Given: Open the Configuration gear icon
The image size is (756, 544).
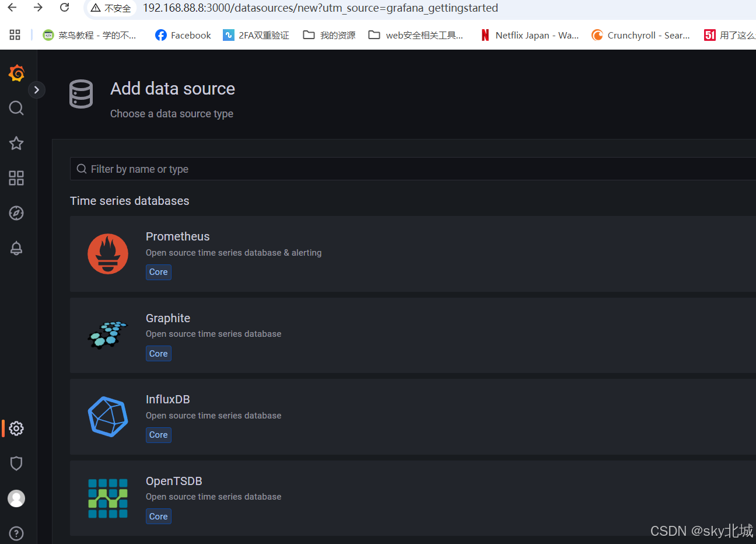Looking at the screenshot, I should pos(16,428).
